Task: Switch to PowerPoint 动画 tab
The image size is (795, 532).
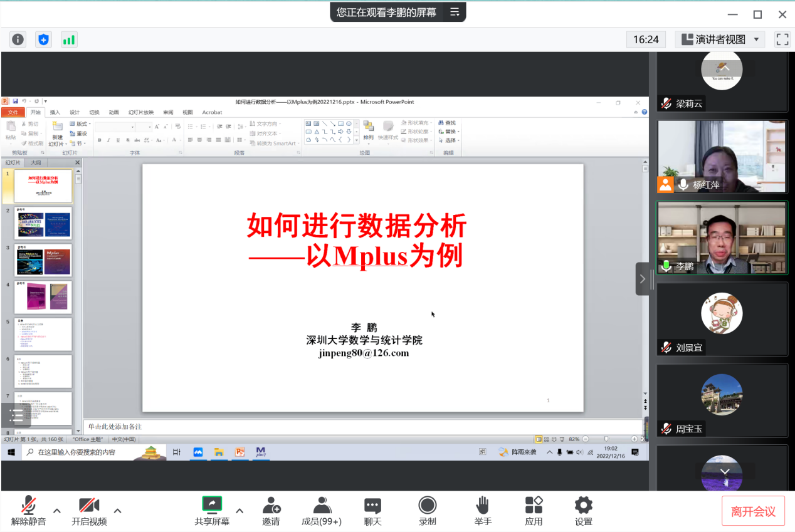Action: coord(113,112)
